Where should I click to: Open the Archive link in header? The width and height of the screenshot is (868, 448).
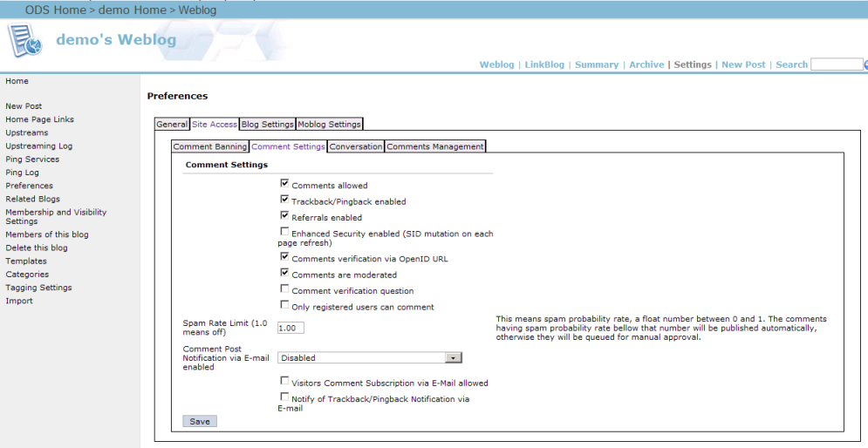pyautogui.click(x=646, y=64)
